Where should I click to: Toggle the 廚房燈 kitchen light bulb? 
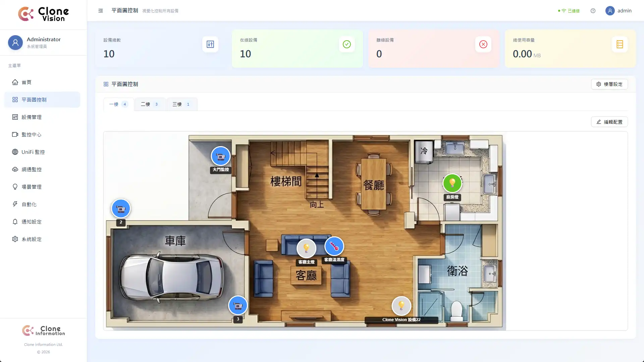tap(452, 183)
